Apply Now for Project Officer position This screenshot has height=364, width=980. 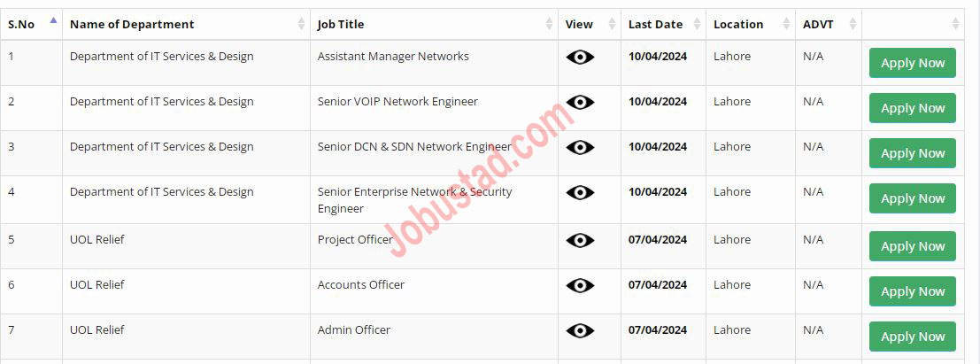point(913,246)
